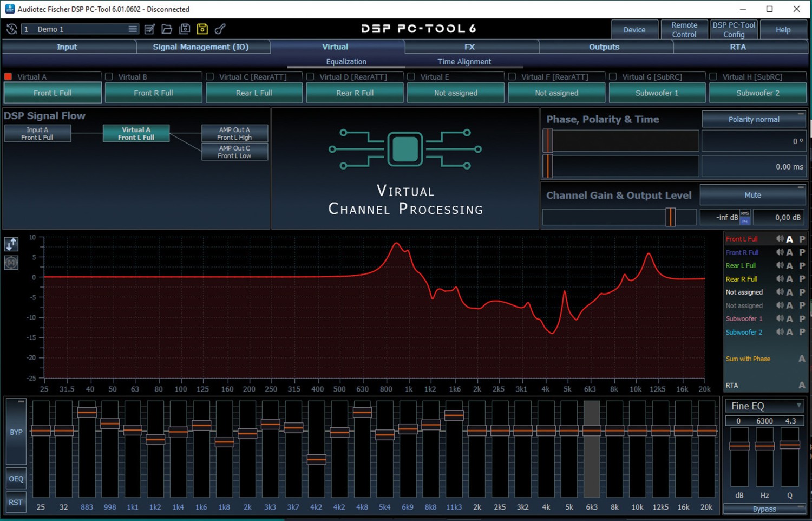
Task: Click the Fine EQ Q slider
Action: [790, 445]
